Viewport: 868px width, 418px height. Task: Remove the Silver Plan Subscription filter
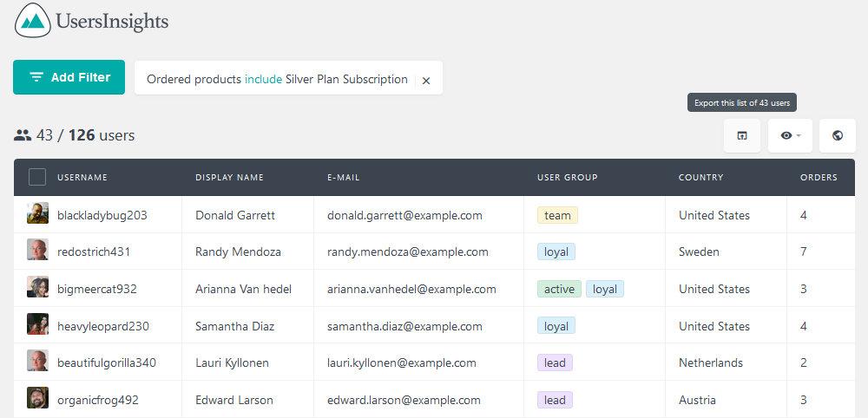pyautogui.click(x=425, y=81)
